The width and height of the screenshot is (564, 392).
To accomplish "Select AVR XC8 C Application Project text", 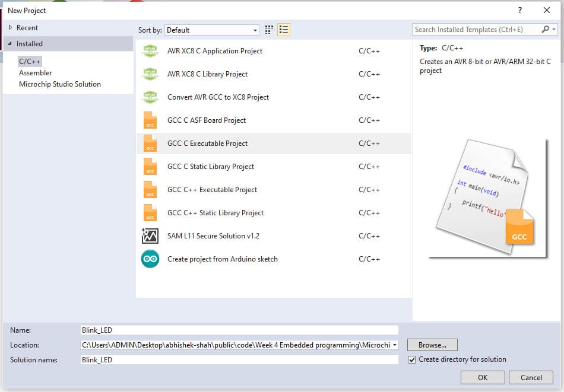I will (x=215, y=51).
